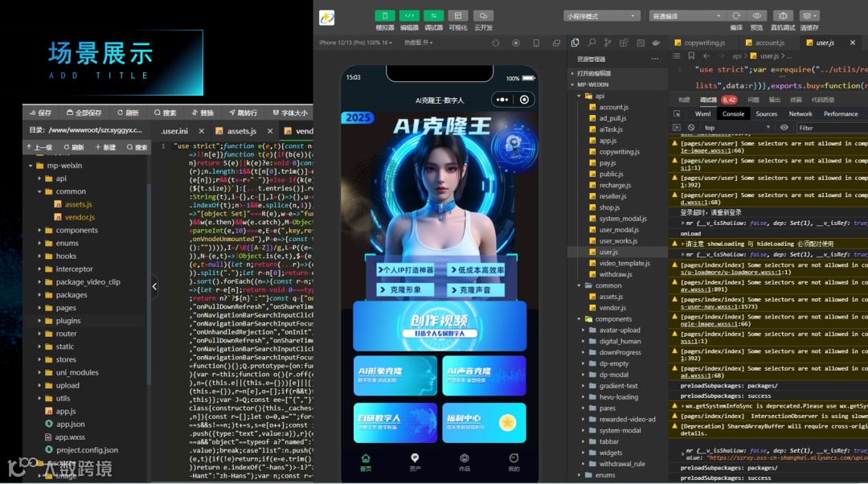Tap the 创作视频 banner in simulator
The width and height of the screenshot is (868, 484).
440,326
